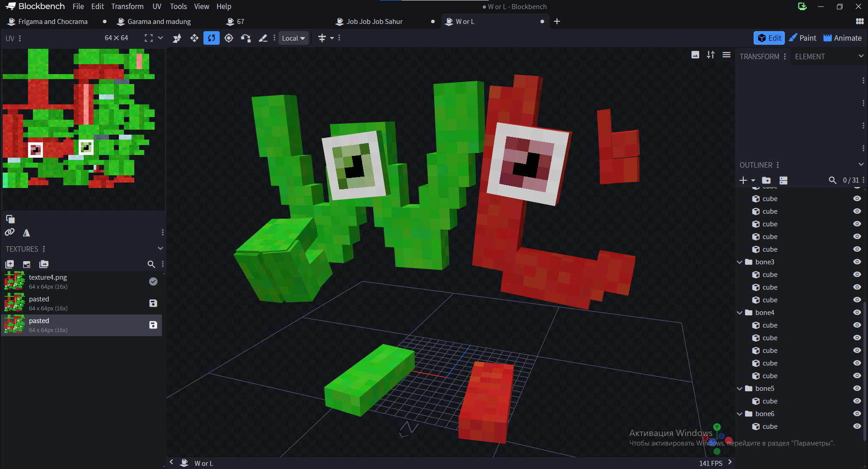Save the selected pasted texture
Viewport: 868px width, 469px height.
(x=153, y=325)
